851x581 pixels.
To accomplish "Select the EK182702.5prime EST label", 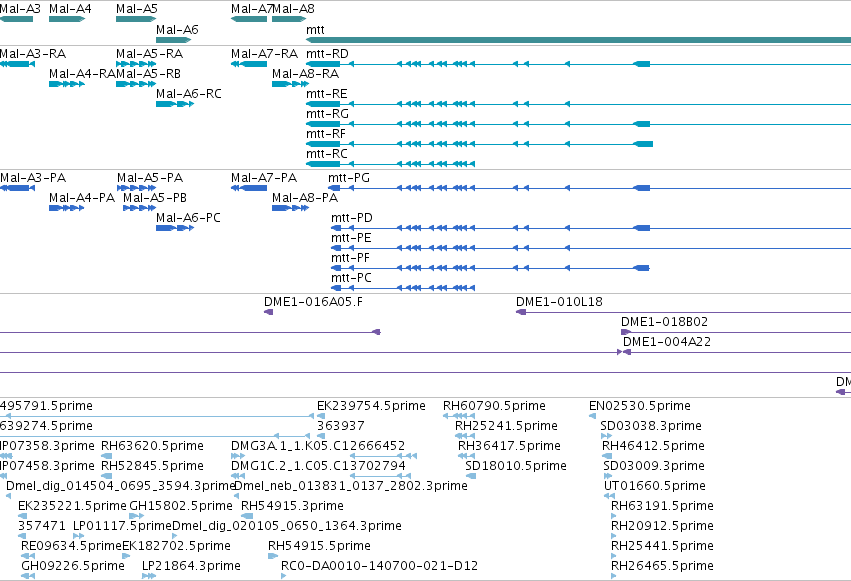I will pyautogui.click(x=176, y=546).
